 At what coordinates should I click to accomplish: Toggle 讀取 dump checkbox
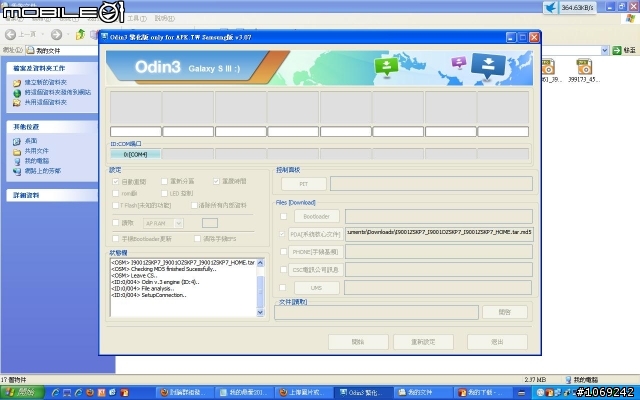116,223
